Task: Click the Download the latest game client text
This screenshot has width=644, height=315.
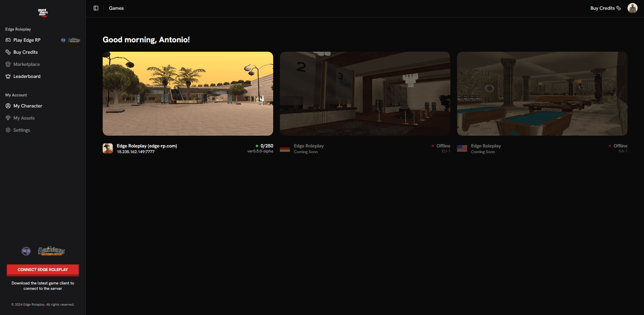Action: coord(43,286)
